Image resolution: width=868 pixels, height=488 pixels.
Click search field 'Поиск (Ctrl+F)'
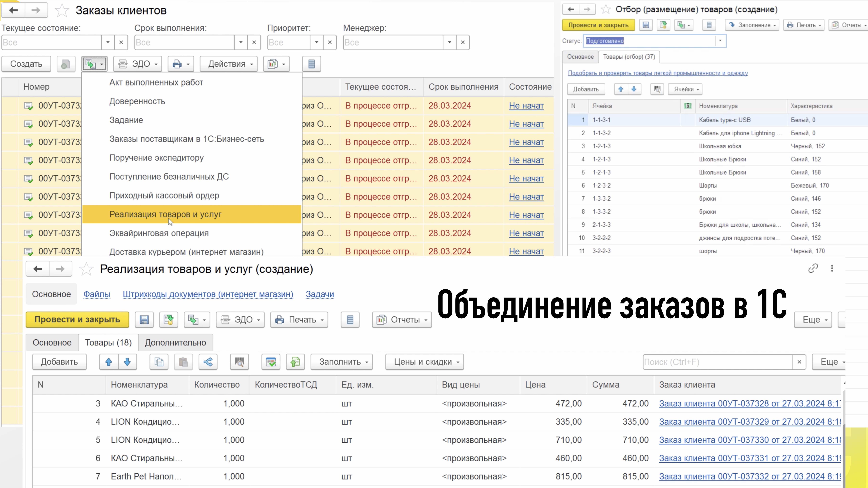(717, 362)
